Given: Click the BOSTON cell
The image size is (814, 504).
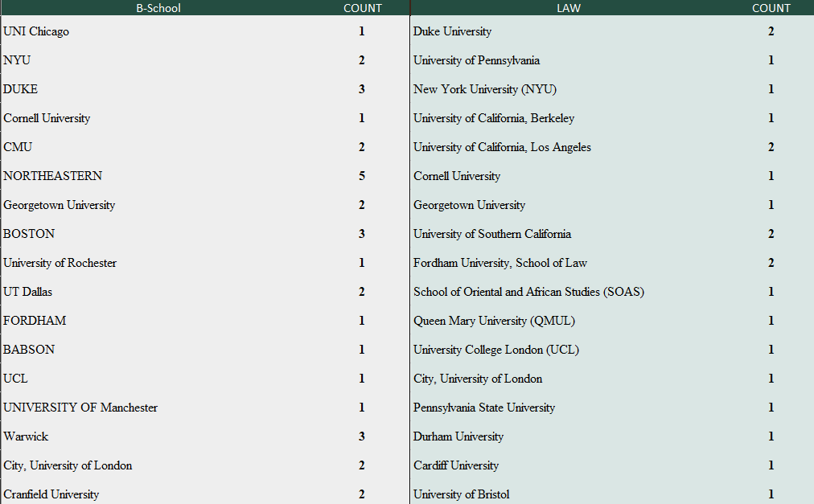Looking at the screenshot, I should coord(28,234).
